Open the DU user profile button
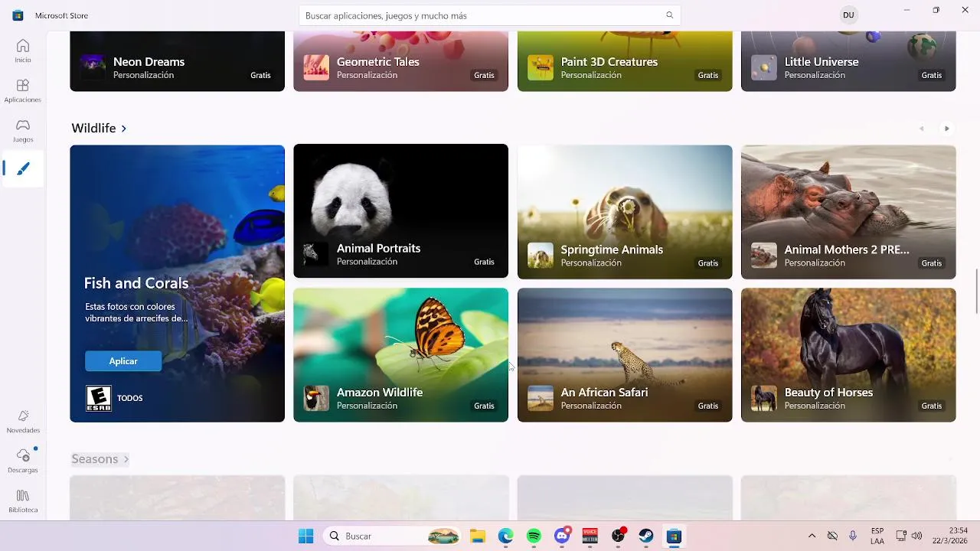The width and height of the screenshot is (980, 551). [848, 15]
